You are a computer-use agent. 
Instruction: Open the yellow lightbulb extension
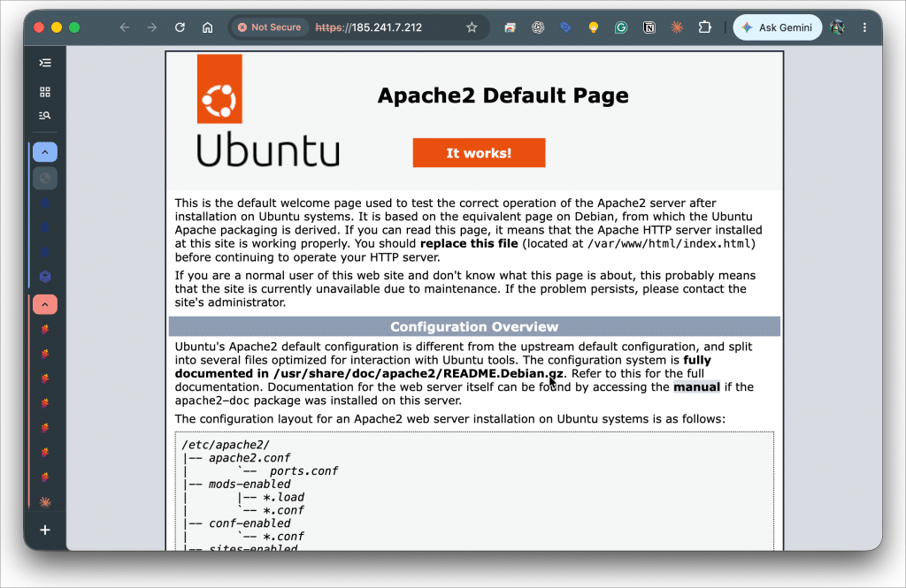point(594,27)
